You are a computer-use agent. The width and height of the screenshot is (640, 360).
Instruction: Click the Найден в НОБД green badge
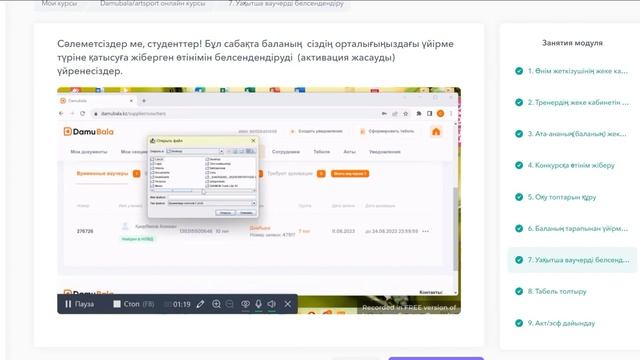coord(138,239)
